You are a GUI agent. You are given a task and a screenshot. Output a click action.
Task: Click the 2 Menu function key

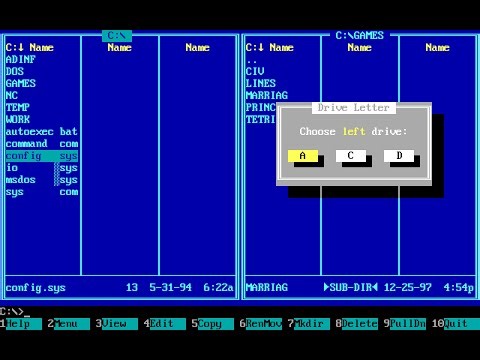point(69,324)
